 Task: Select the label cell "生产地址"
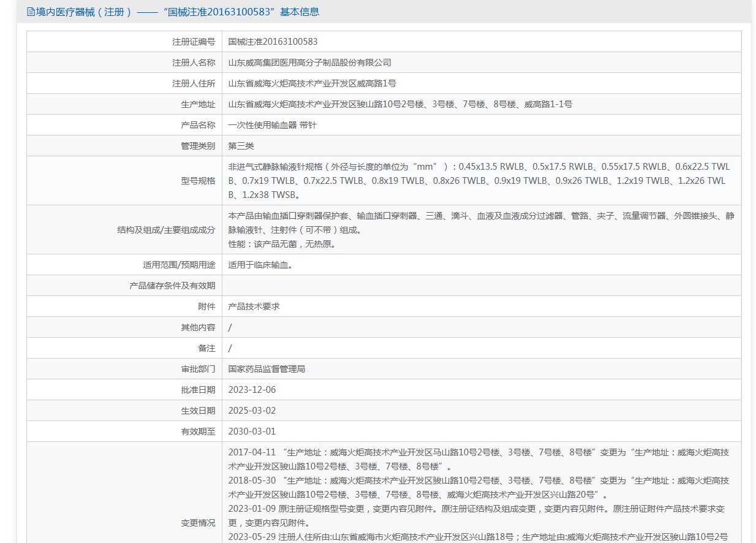point(124,104)
